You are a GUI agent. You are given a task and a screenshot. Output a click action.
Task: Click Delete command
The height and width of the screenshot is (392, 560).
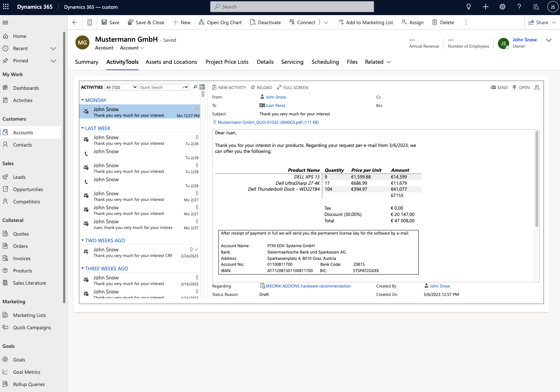(x=443, y=22)
